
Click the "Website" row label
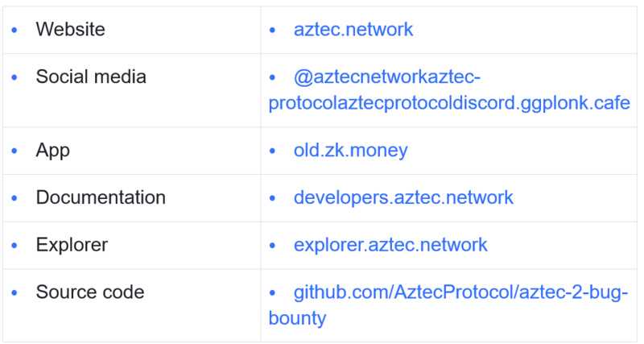(70, 30)
